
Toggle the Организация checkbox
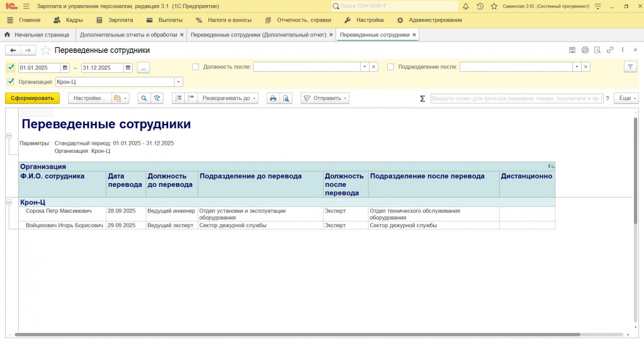[x=11, y=82]
